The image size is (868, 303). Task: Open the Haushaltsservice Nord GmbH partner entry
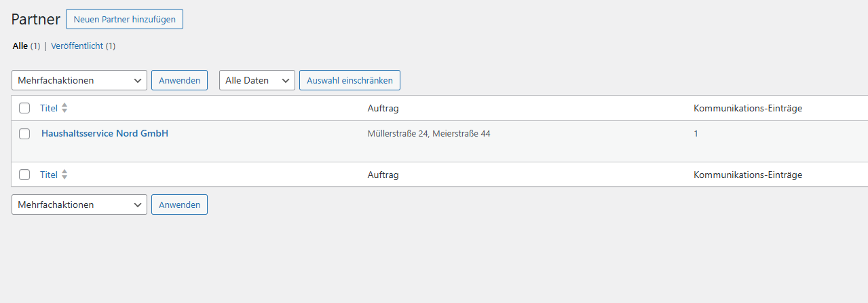pos(105,134)
